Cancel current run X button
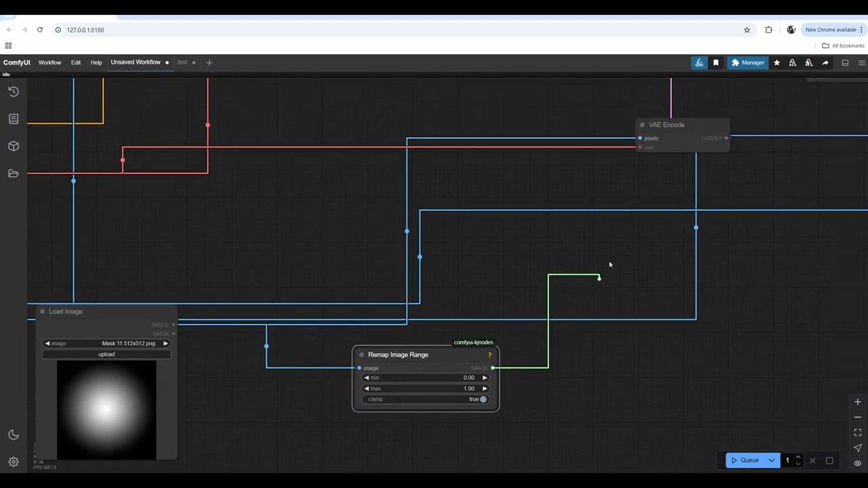The width and height of the screenshot is (868, 488). click(x=812, y=460)
